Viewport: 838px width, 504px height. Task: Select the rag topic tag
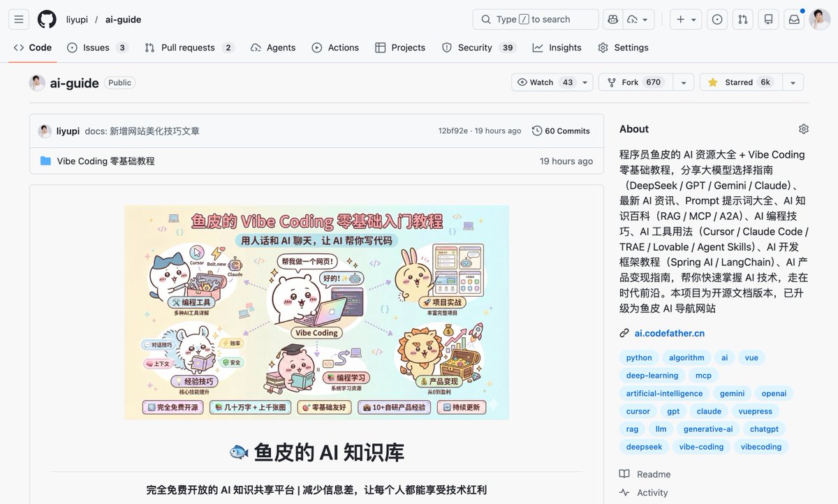[632, 429]
